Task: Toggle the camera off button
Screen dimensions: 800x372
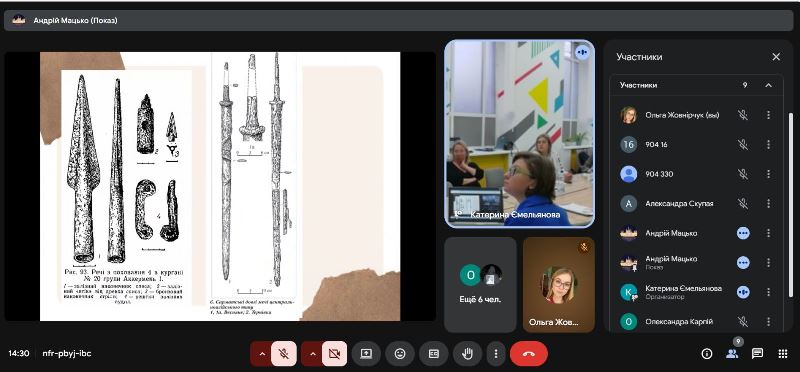Action: [334, 354]
